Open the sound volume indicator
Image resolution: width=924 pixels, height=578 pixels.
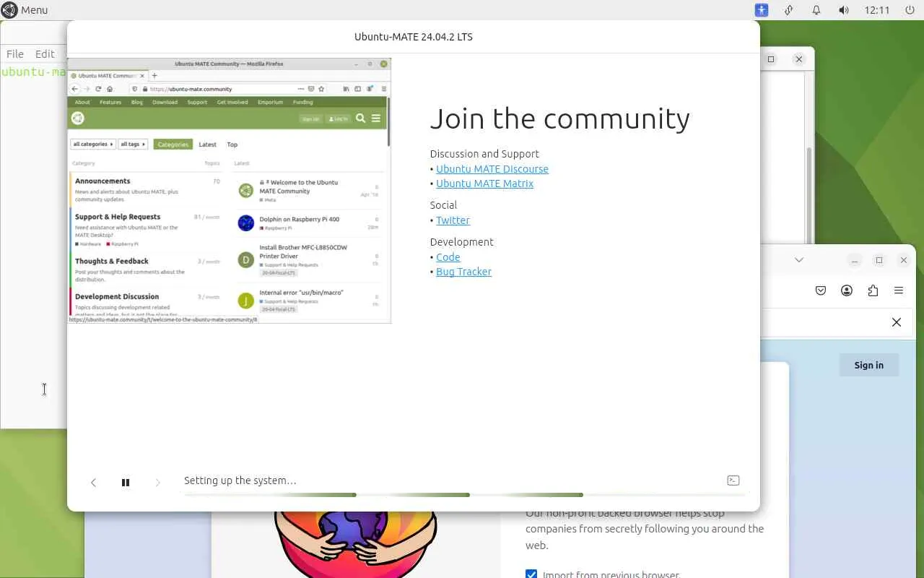(x=844, y=10)
